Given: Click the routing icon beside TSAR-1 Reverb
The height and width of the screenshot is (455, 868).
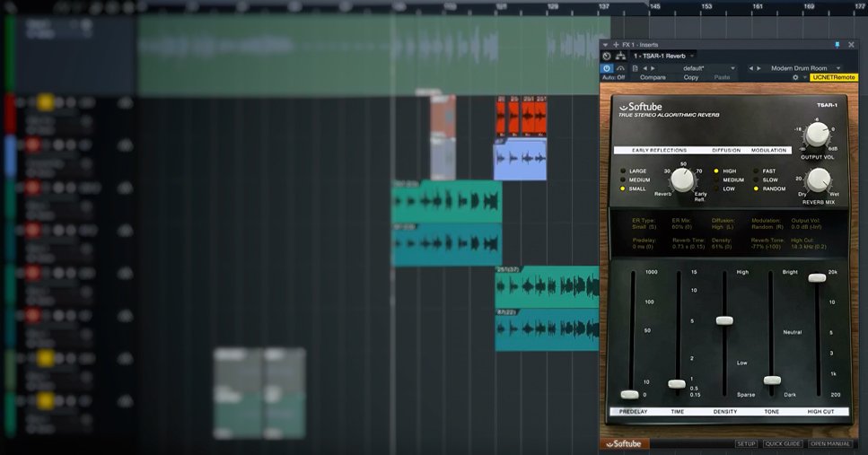Looking at the screenshot, I should (620, 56).
